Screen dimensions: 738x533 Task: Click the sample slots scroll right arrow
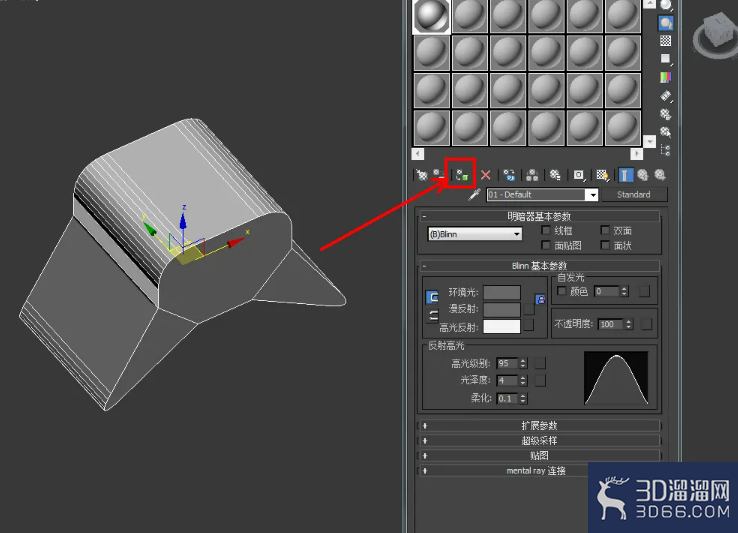(x=636, y=153)
